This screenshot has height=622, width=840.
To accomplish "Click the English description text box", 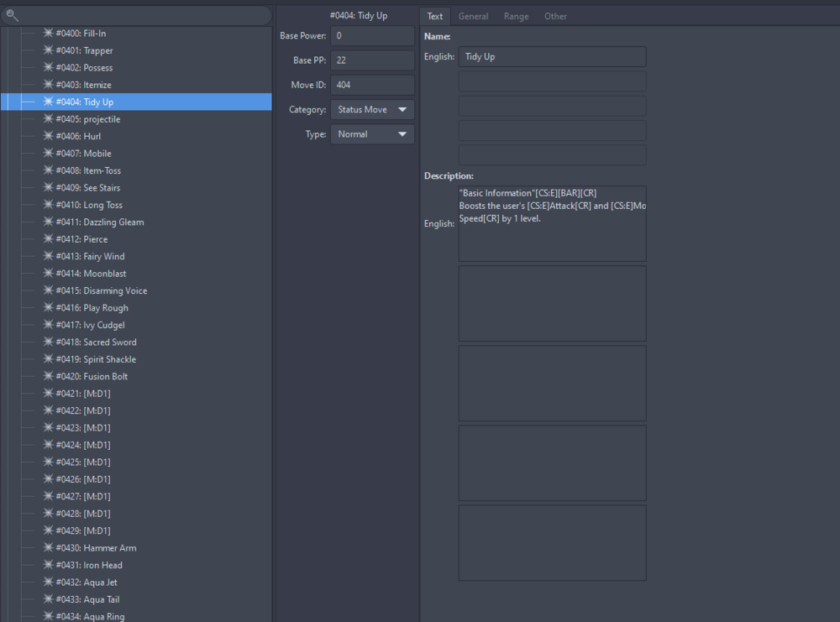I will pyautogui.click(x=552, y=222).
